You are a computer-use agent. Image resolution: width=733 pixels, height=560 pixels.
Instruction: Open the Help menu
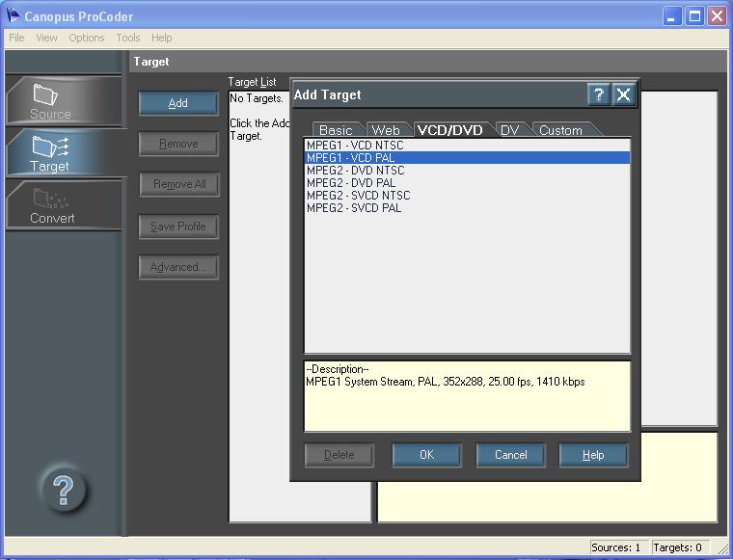click(161, 38)
